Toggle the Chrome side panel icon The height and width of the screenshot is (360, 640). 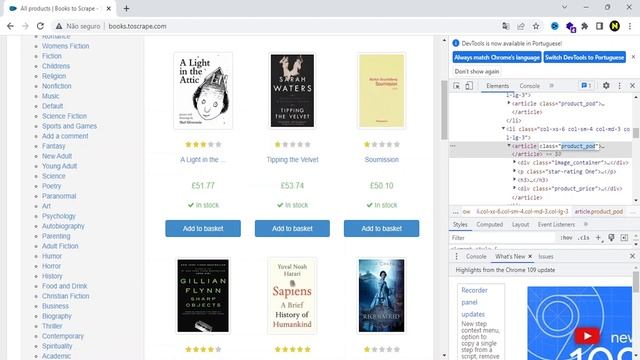click(x=599, y=26)
